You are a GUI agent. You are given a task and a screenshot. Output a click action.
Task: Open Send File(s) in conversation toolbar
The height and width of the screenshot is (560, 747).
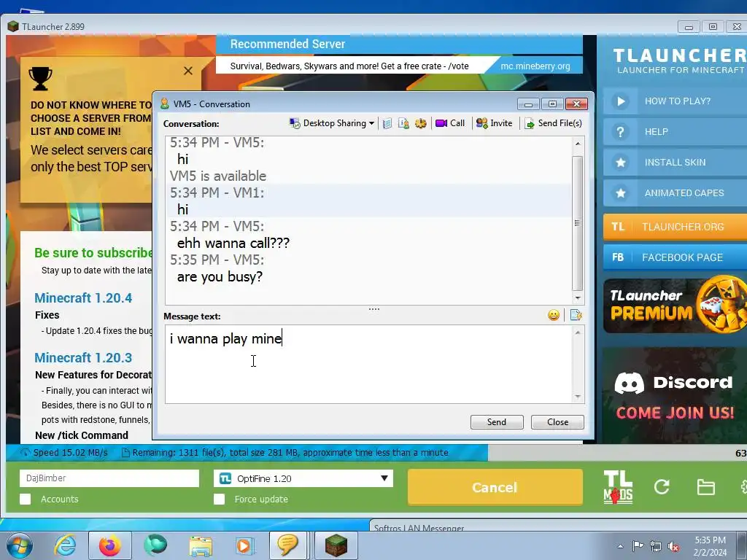coord(553,123)
